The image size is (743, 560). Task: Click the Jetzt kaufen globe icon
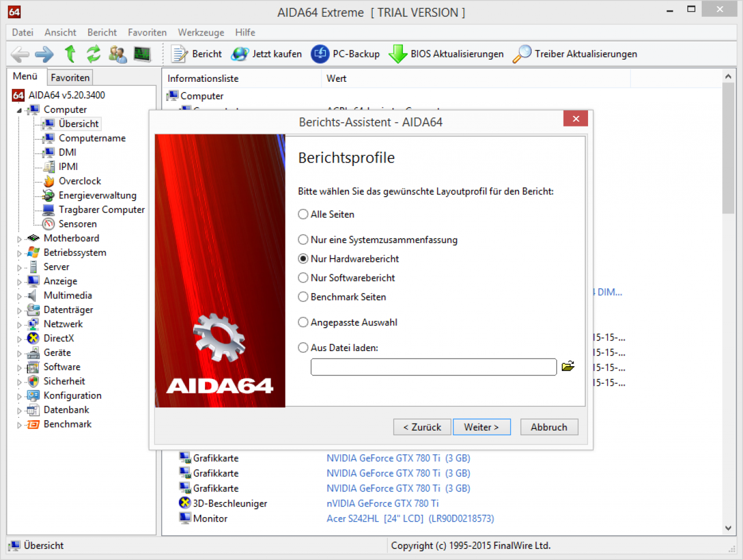coord(240,54)
